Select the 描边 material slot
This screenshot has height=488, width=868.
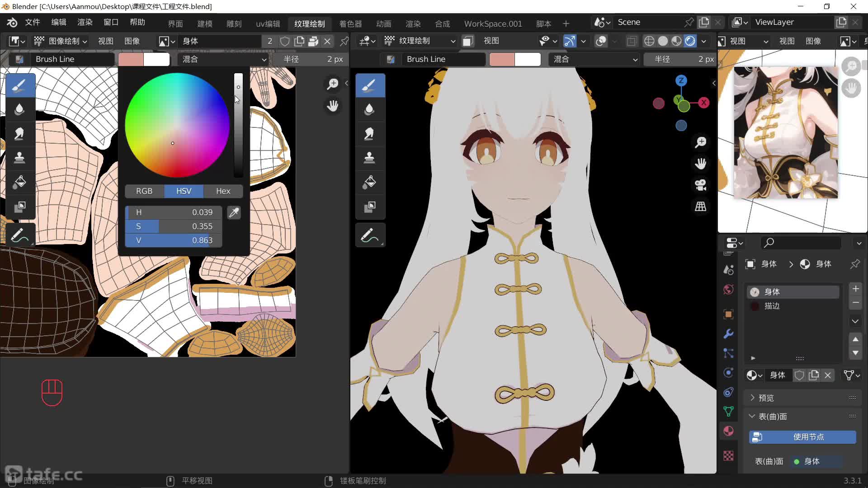pos(793,306)
